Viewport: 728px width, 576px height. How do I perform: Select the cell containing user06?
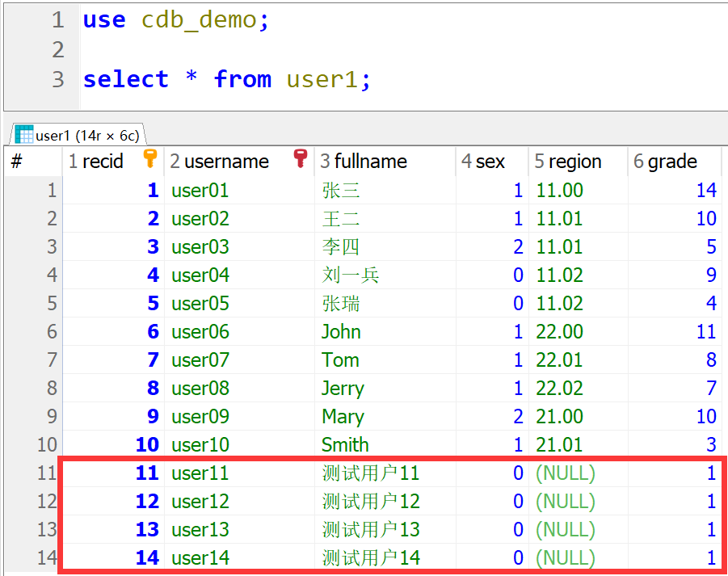pos(200,332)
